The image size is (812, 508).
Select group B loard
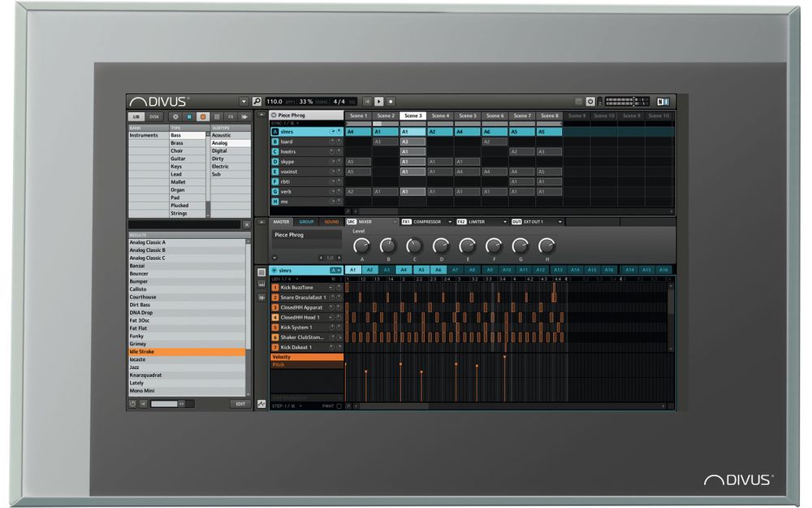307,141
